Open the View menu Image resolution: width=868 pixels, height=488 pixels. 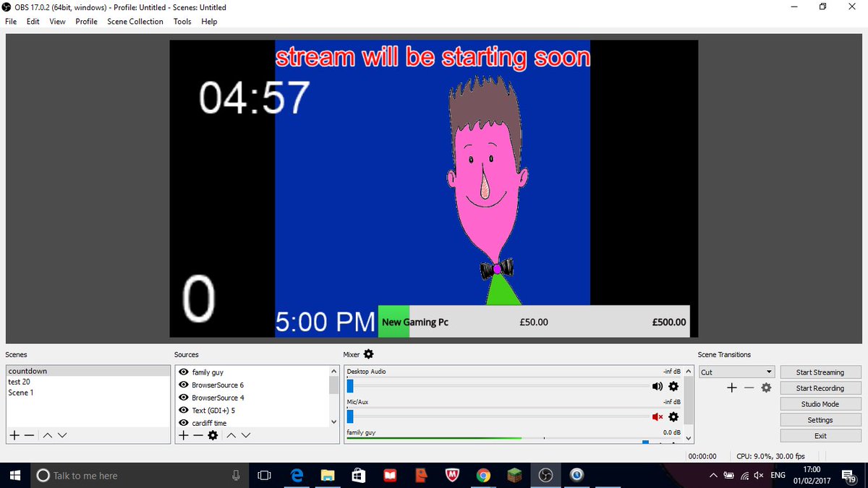coord(58,22)
